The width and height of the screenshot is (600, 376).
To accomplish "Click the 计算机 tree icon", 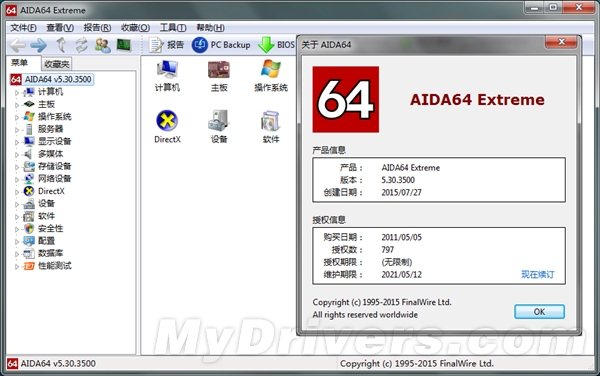I will pyautogui.click(x=29, y=92).
